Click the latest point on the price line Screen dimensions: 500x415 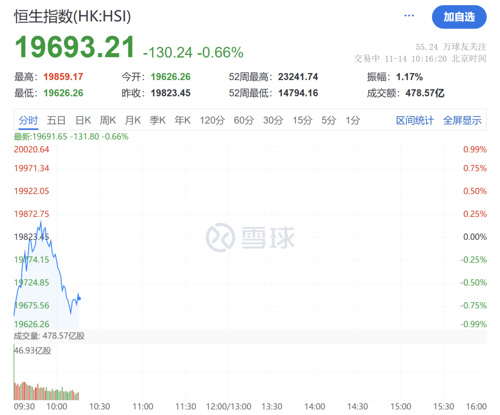pos(80,298)
